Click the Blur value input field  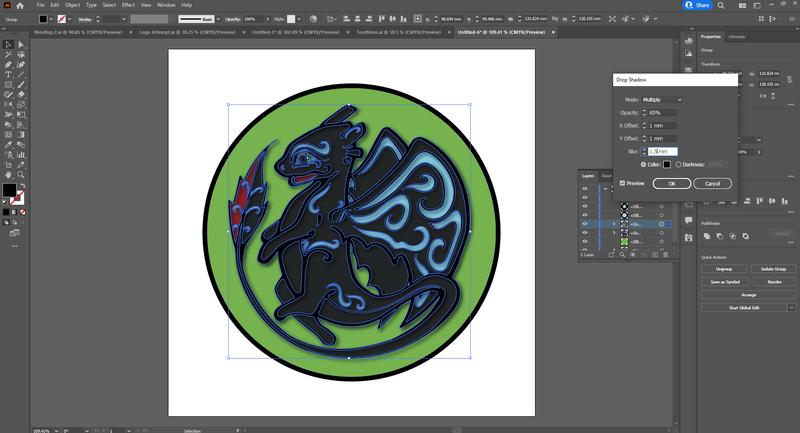(663, 151)
